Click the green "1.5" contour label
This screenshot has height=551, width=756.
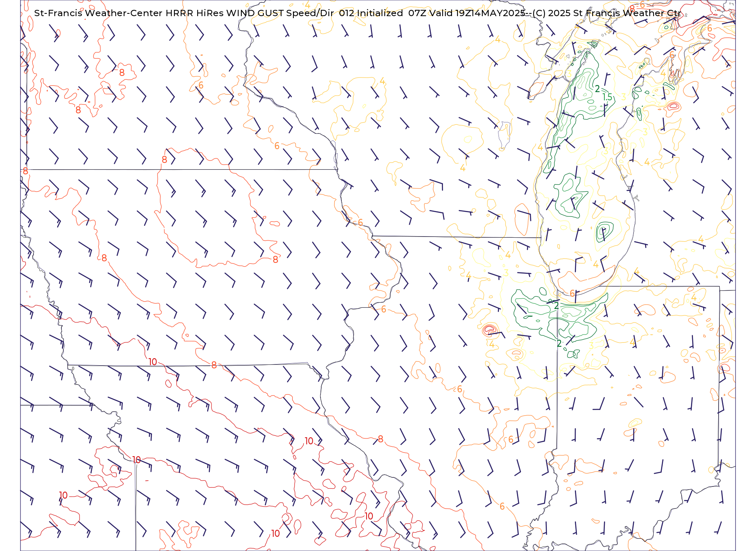click(607, 97)
